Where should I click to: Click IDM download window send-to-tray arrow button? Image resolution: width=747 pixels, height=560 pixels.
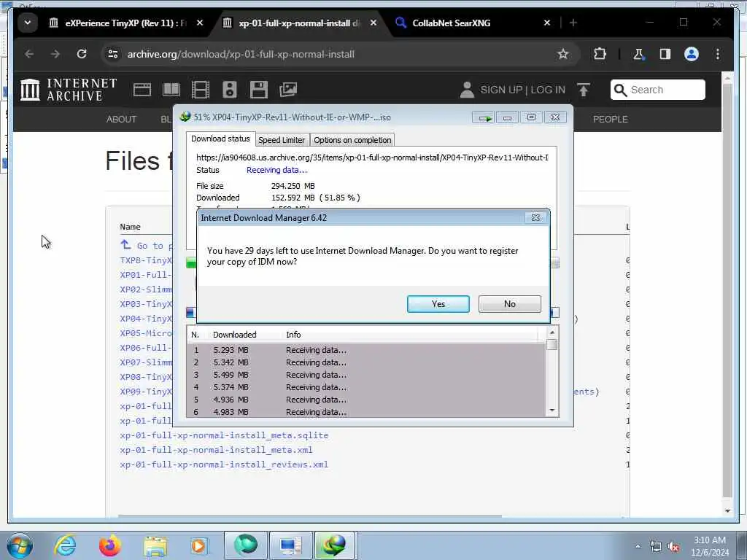(483, 117)
